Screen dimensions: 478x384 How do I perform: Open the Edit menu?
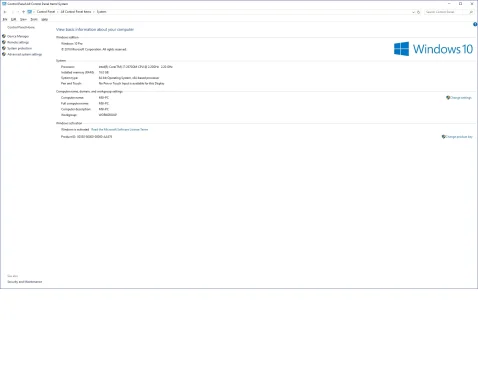coord(13,19)
